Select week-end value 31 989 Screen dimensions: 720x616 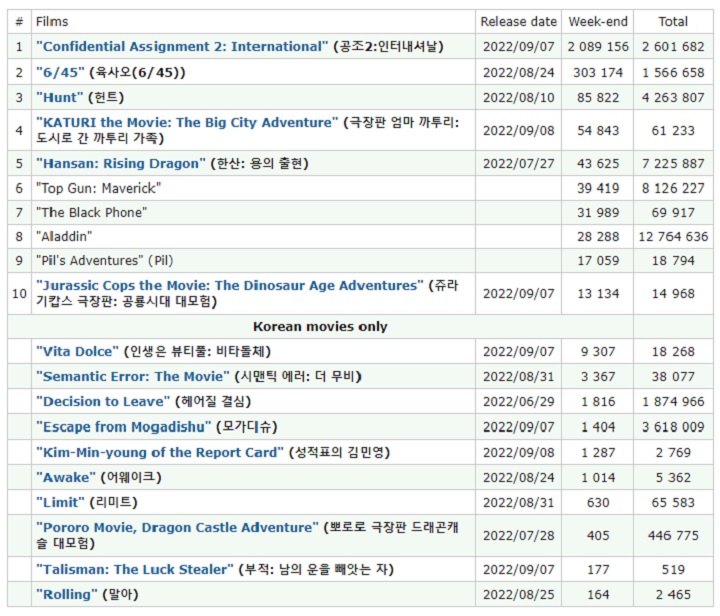tap(598, 213)
